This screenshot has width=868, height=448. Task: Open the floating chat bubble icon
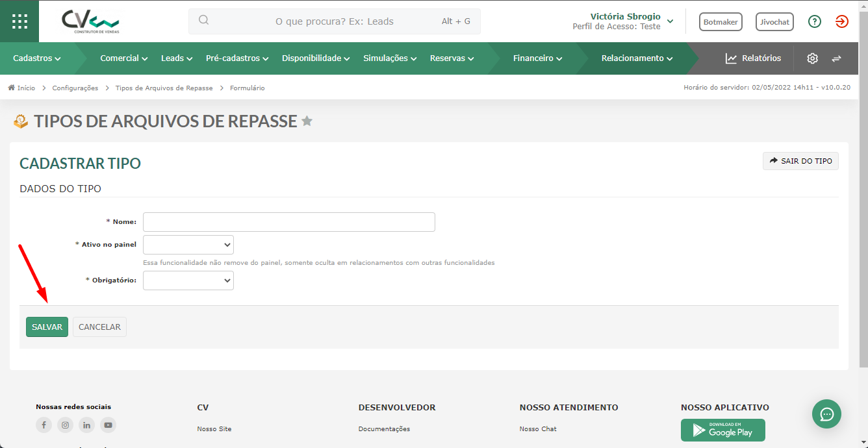tap(826, 414)
